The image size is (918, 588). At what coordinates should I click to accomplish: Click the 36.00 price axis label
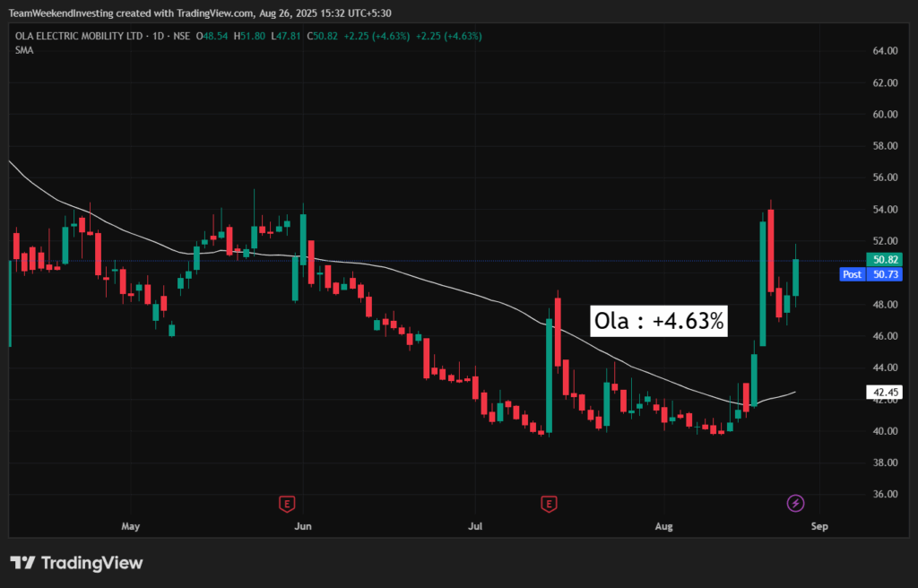tap(885, 494)
